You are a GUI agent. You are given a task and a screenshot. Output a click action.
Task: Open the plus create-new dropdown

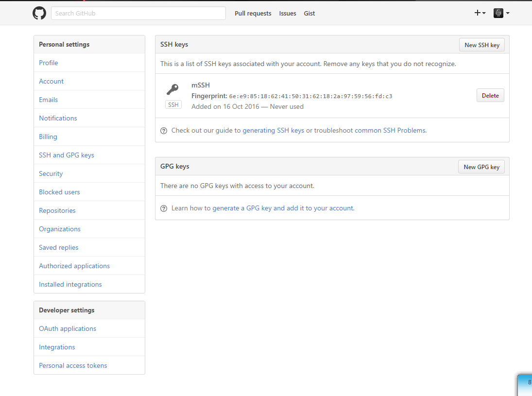[480, 13]
